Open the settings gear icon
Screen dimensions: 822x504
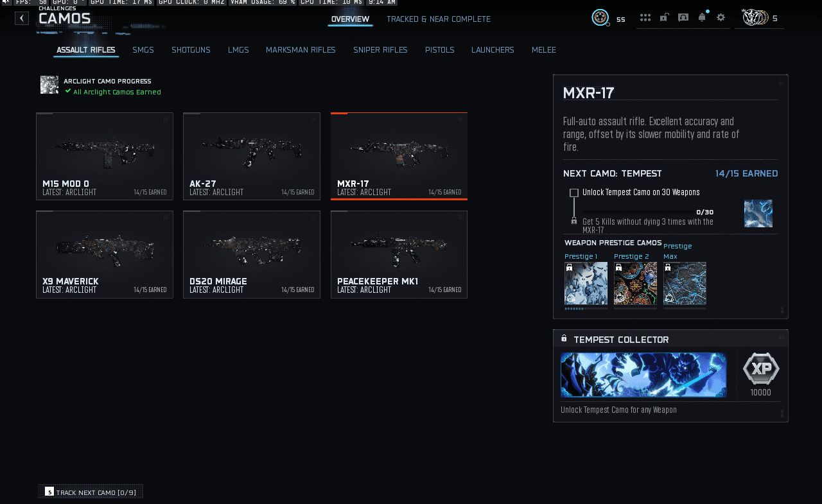point(721,17)
